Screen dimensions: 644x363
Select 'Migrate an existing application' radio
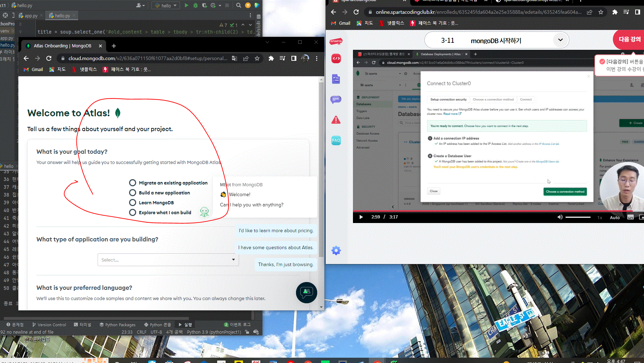[x=133, y=183]
